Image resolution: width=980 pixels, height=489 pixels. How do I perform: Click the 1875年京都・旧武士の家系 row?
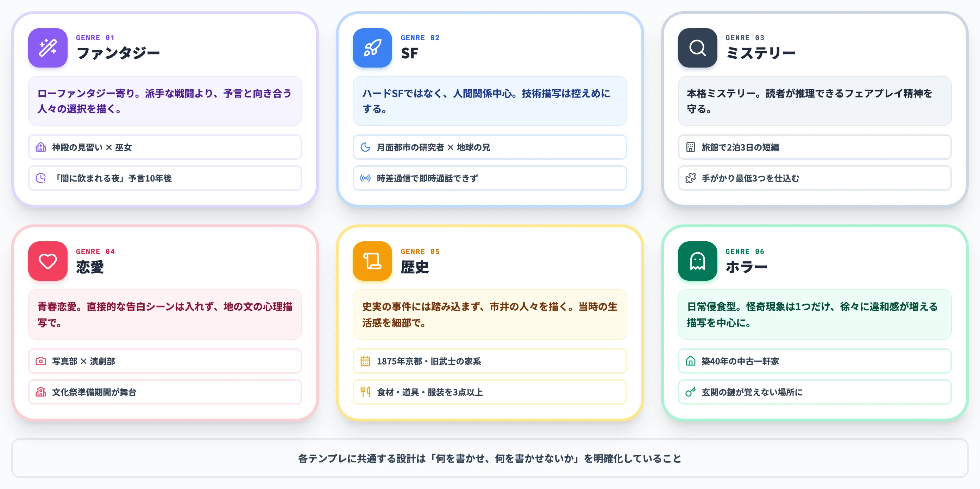click(x=490, y=361)
